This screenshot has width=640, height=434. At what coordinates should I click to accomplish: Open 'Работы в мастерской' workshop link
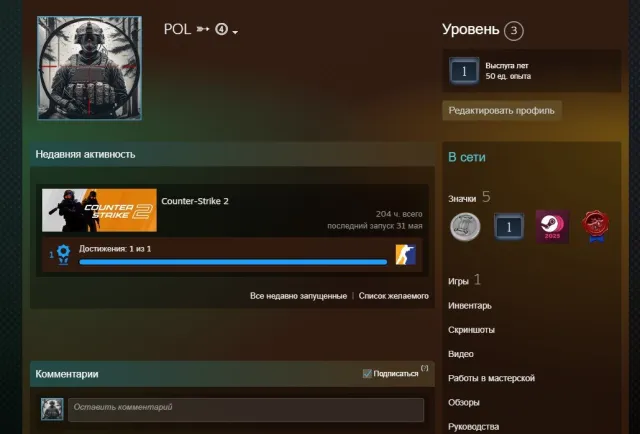tap(491, 378)
